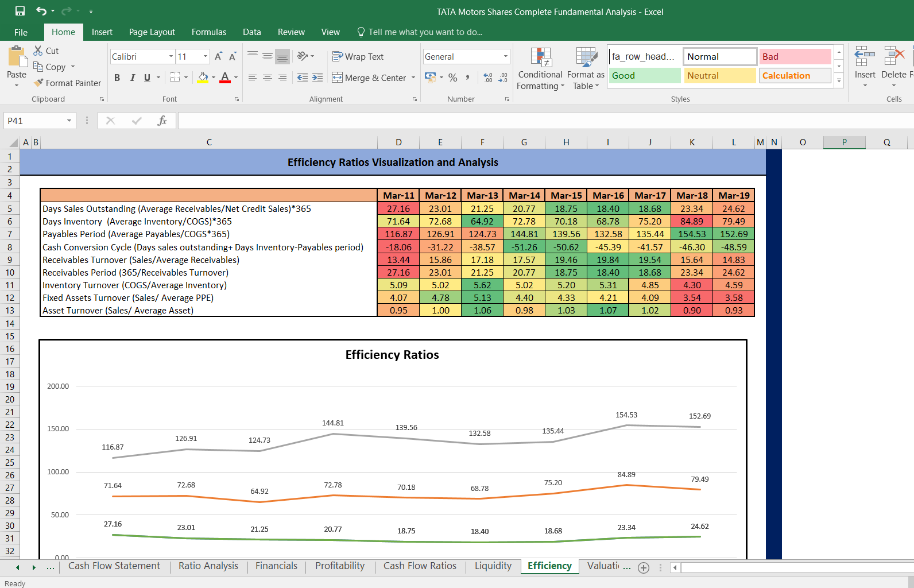Viewport: 914px width, 588px height.
Task: Switch to the Insert ribbon tab
Action: click(102, 32)
